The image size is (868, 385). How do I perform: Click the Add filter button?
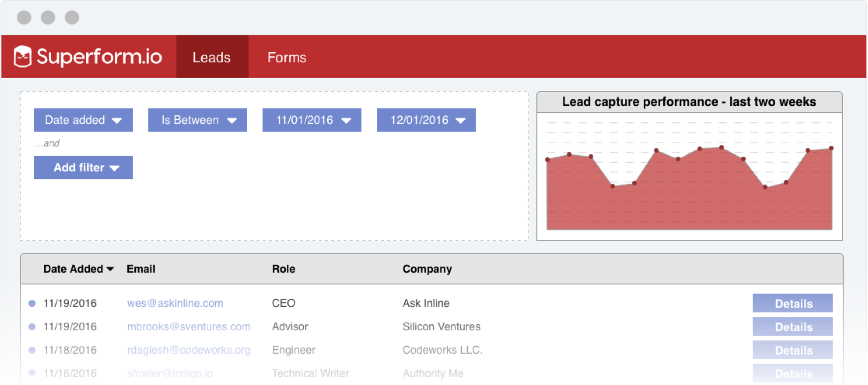point(83,168)
